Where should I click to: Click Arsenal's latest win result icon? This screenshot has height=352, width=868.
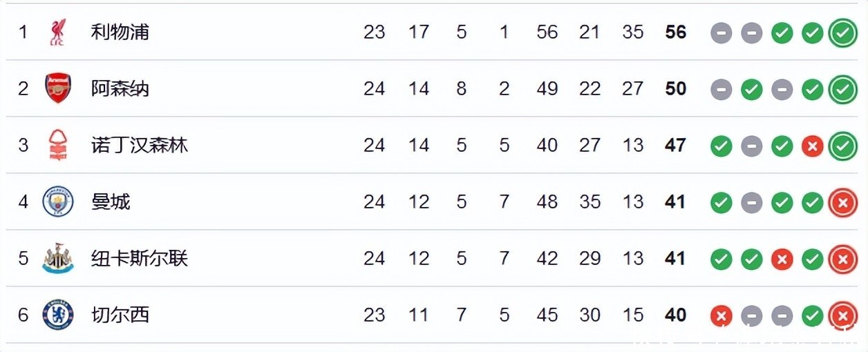[x=842, y=89]
